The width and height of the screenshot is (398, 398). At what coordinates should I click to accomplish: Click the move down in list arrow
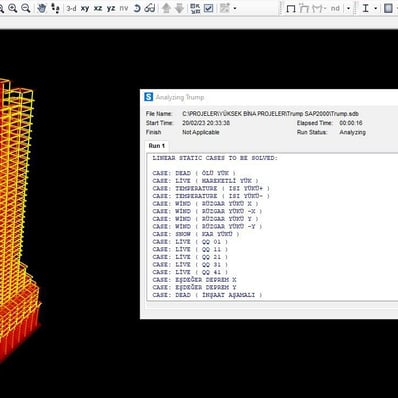pyautogui.click(x=179, y=8)
